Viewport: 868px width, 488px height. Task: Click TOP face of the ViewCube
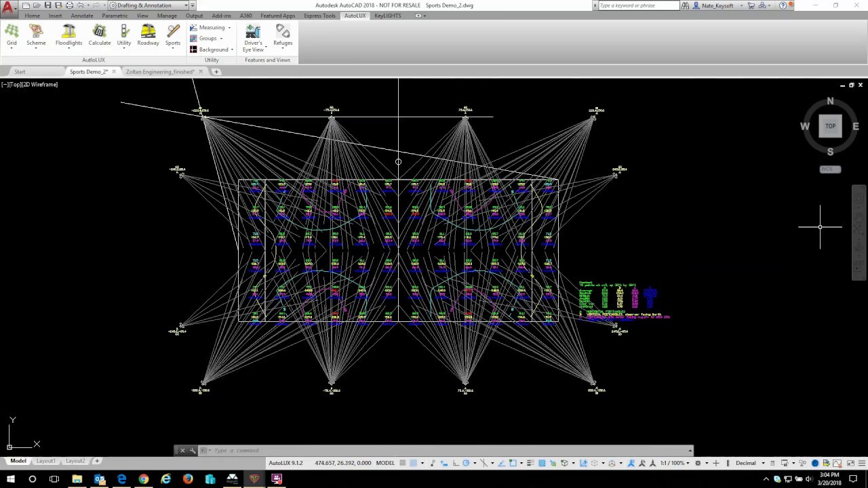(x=830, y=126)
